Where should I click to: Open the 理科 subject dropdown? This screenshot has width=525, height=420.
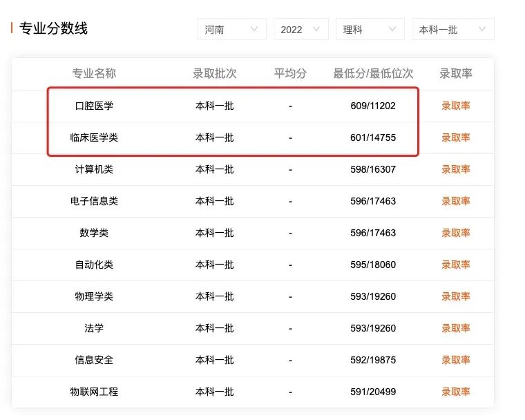(370, 30)
